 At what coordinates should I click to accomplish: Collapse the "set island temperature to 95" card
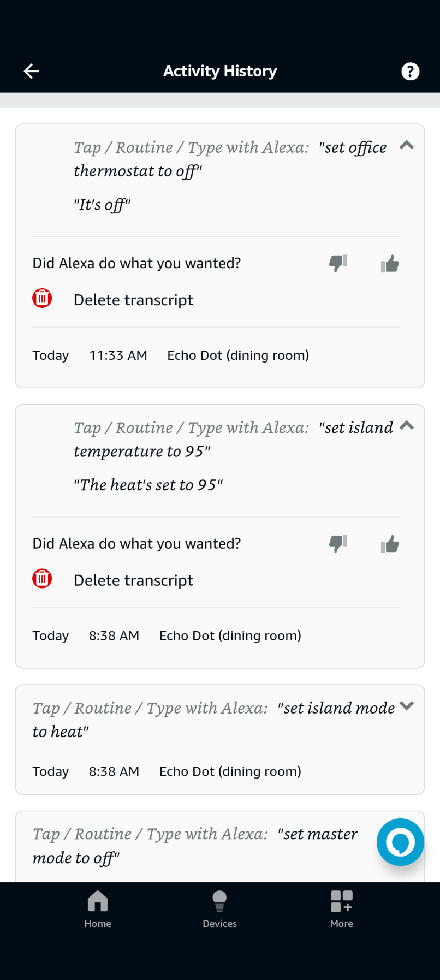407,425
